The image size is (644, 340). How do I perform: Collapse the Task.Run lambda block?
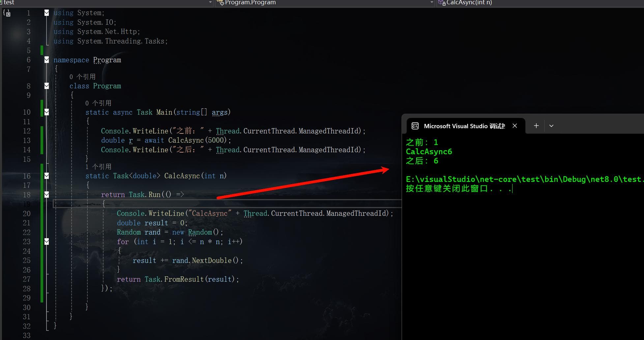[46, 194]
